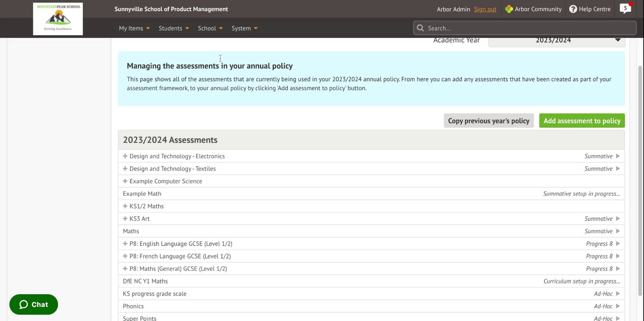Open the notifications speech bubble icon
This screenshot has height=321, width=644.
coord(625,9)
